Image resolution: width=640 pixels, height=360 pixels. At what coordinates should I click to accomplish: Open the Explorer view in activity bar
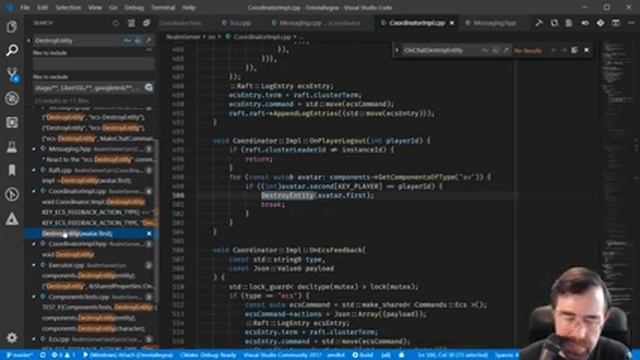pos(12,27)
